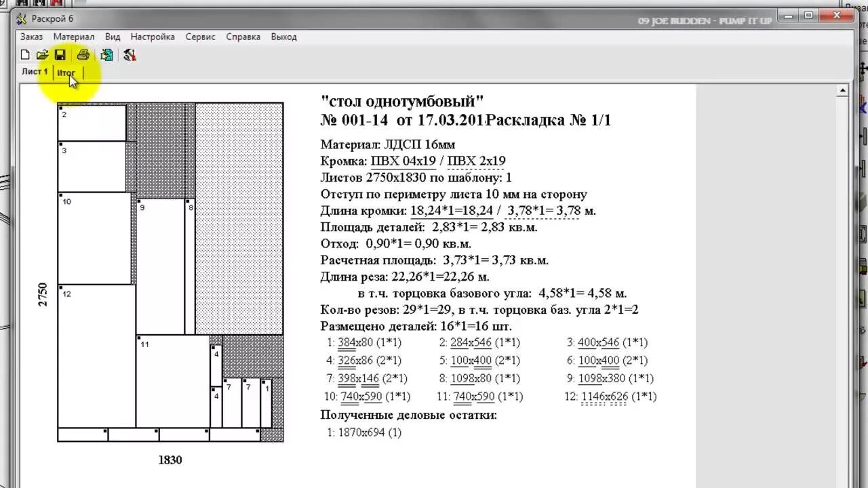Click the sheet height label 2750

(43, 294)
